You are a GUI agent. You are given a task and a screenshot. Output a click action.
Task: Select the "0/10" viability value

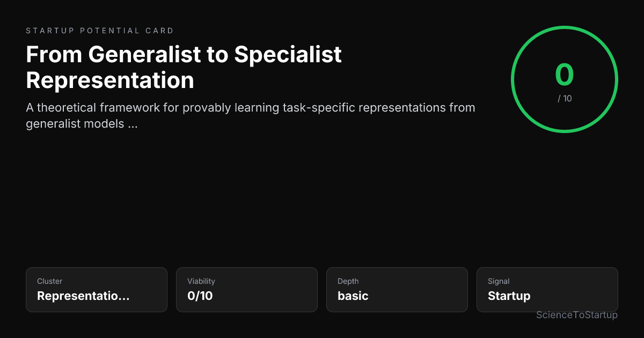(200, 296)
